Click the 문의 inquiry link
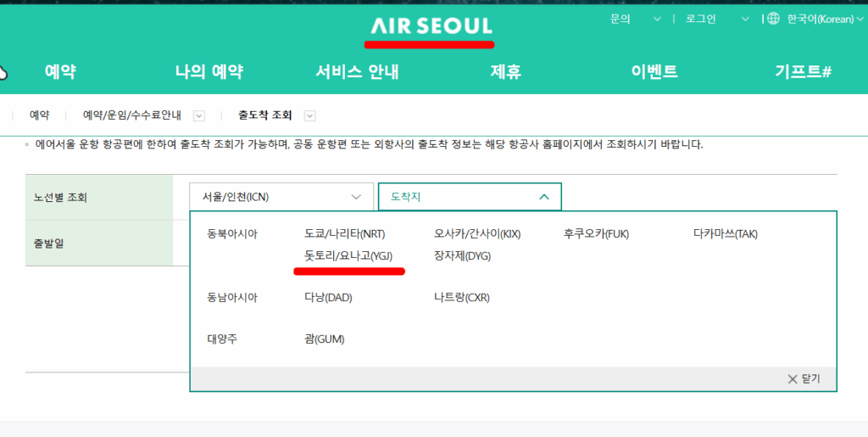Screen dimensions: 868x437 (x=620, y=19)
